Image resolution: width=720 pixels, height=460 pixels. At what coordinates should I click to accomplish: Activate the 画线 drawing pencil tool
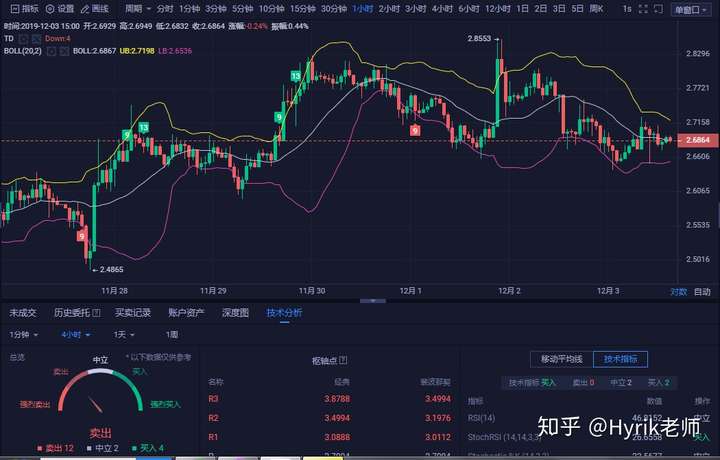(x=85, y=9)
